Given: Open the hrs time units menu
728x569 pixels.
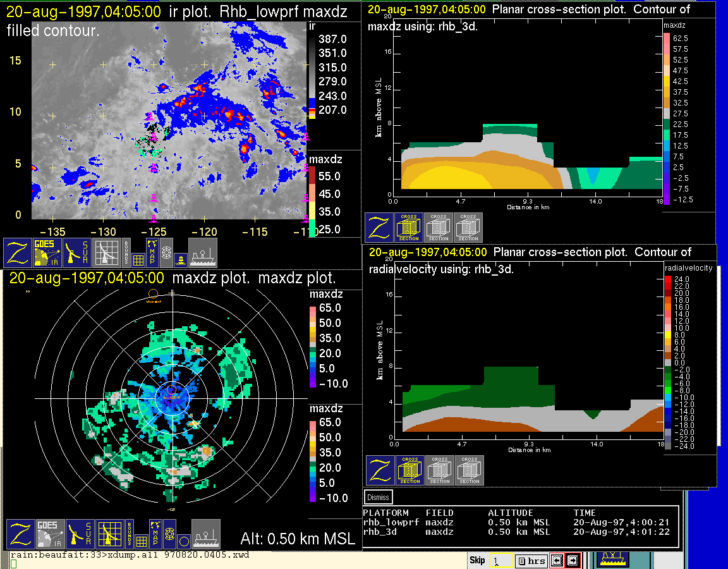Looking at the screenshot, I should point(530,561).
